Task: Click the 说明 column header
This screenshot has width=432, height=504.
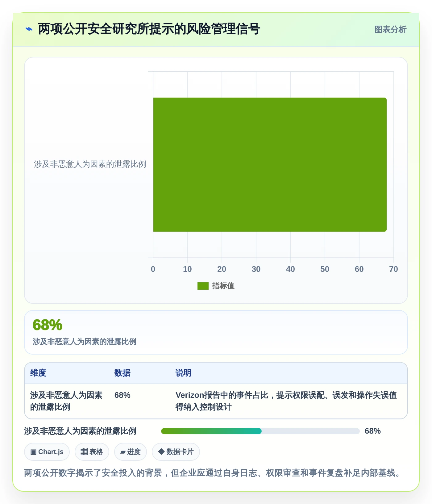Action: point(184,373)
